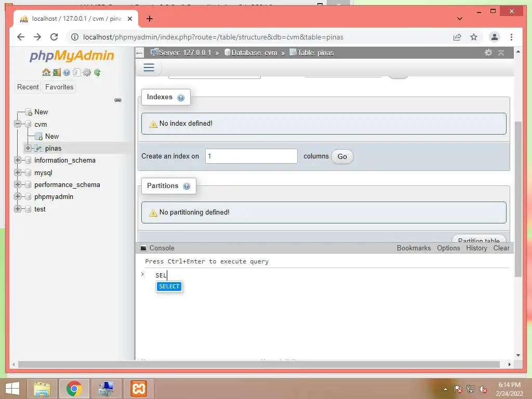Viewport: 532px width, 399px height.
Task: Expand the phpmyadmin database node
Action: click(18, 196)
